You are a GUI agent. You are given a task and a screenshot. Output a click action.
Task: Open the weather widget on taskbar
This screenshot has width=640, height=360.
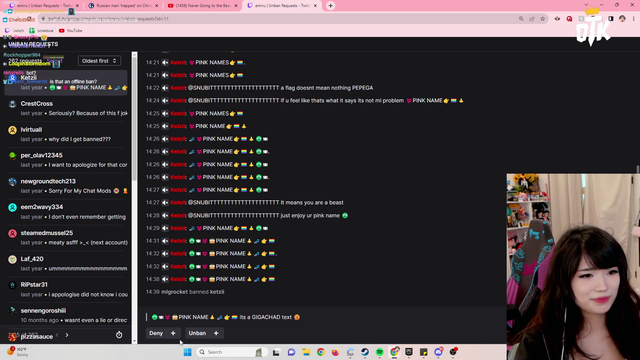[x=18, y=351]
